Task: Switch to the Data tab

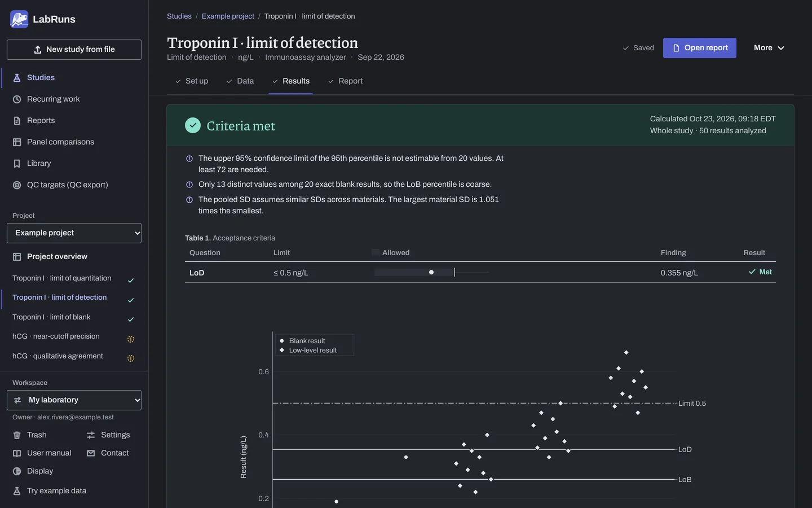Action: (240, 81)
